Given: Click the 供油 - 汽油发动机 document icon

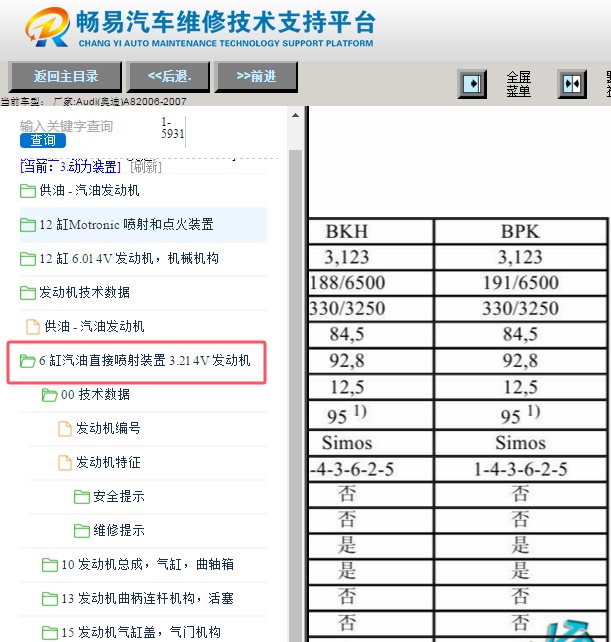Looking at the screenshot, I should coord(33,327).
